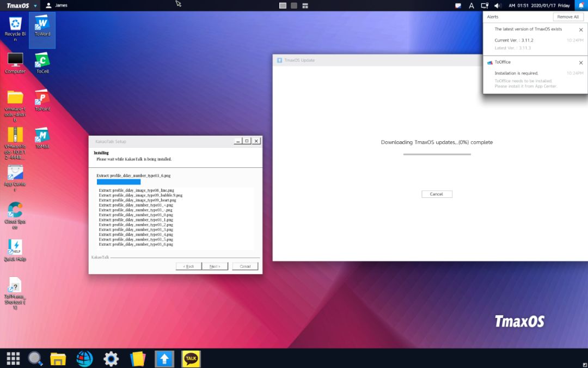Launch the ToWord desktop shortcut
The height and width of the screenshot is (368, 588).
(42, 25)
